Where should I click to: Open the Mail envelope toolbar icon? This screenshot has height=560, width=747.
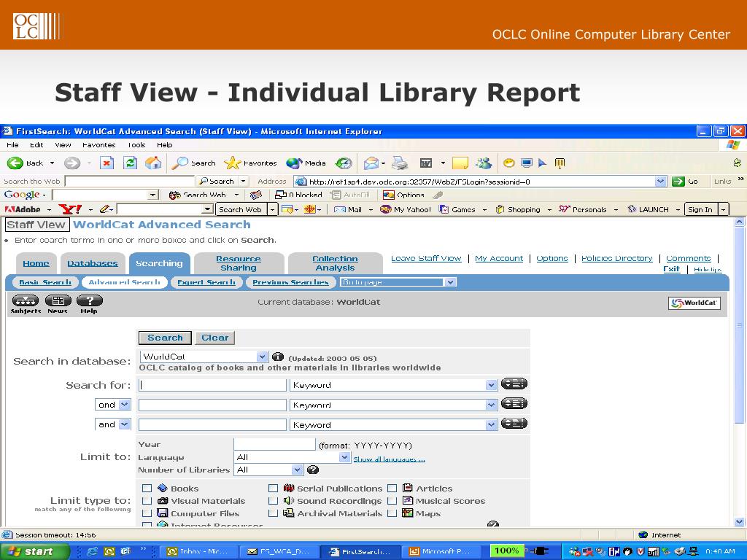tap(371, 163)
